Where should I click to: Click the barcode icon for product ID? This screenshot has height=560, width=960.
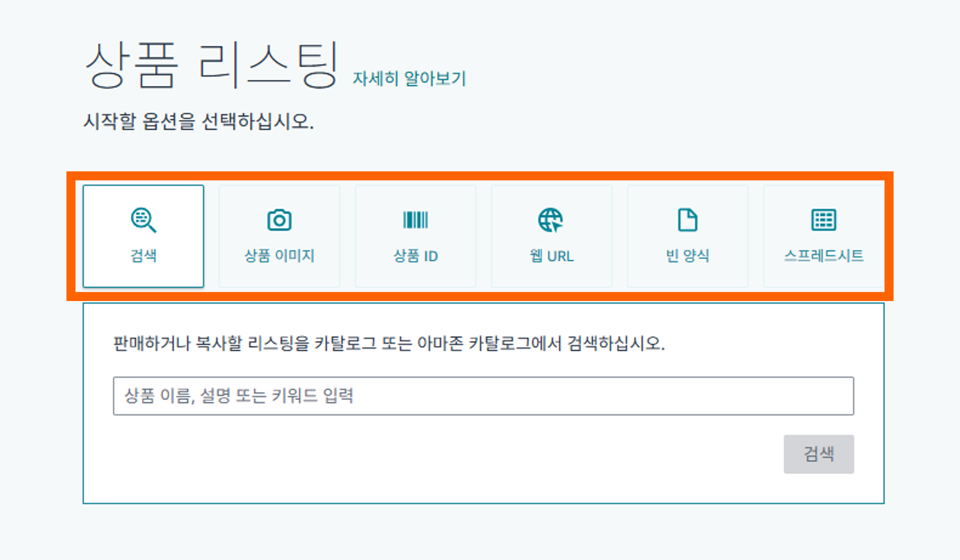point(415,220)
